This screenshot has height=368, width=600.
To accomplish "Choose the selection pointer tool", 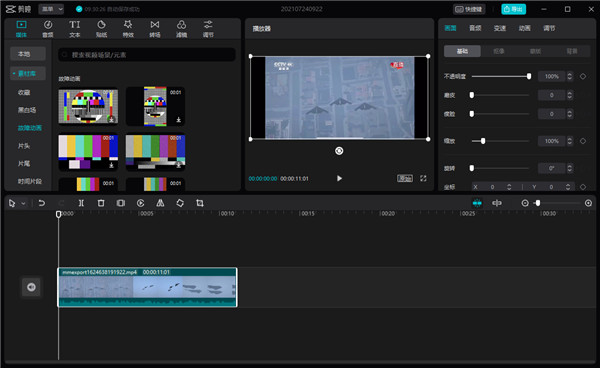I will coord(12,203).
